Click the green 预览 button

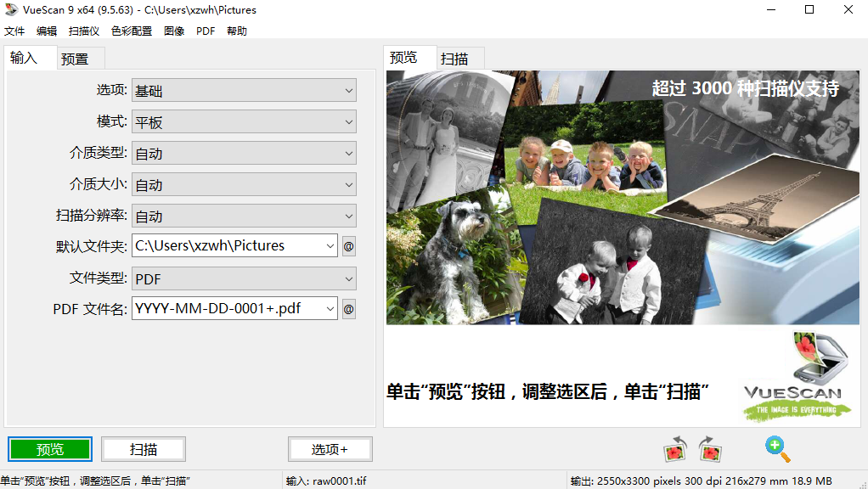point(48,448)
